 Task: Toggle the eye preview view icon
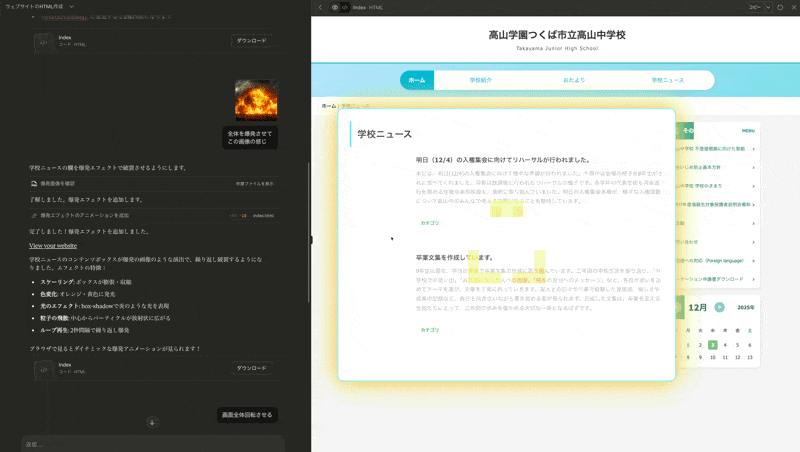[x=334, y=7]
